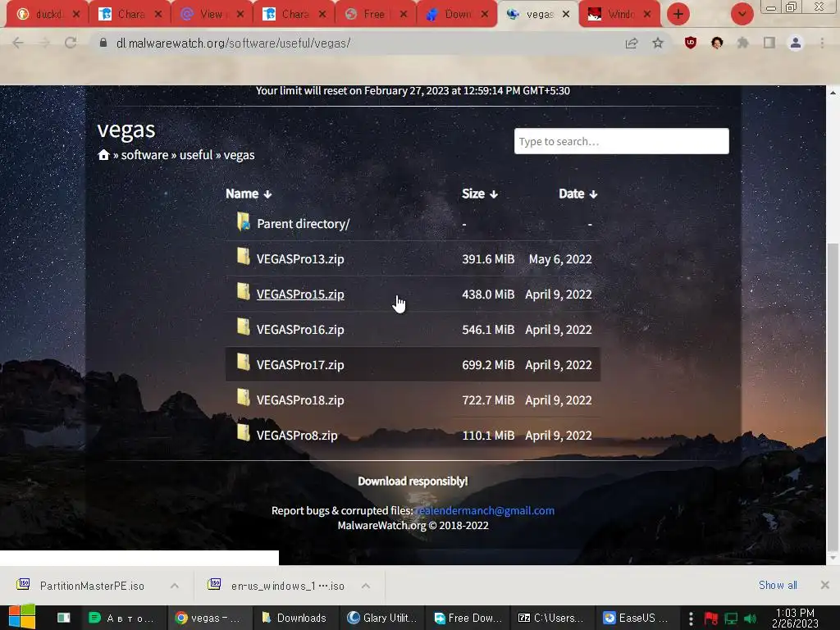Download VEGASPro15.zip

[300, 294]
